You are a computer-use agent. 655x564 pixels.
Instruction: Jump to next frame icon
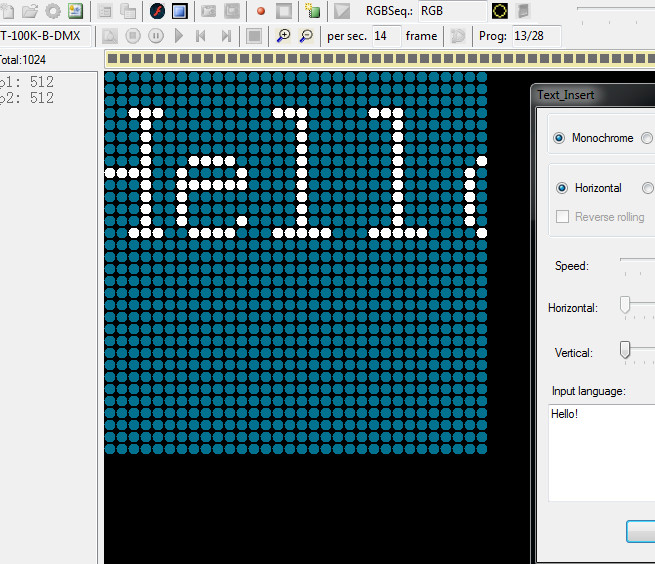point(226,36)
